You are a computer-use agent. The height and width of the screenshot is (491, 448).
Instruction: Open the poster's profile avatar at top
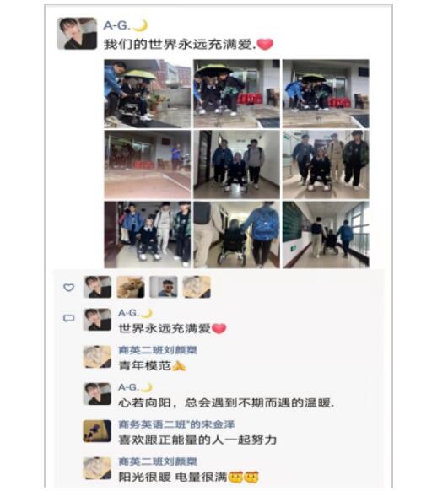(x=77, y=34)
